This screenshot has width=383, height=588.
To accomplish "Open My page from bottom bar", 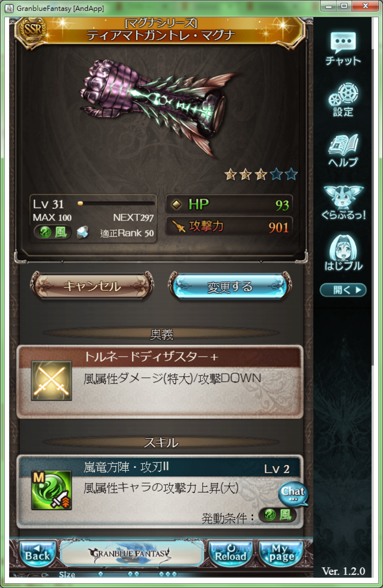I will [x=281, y=554].
